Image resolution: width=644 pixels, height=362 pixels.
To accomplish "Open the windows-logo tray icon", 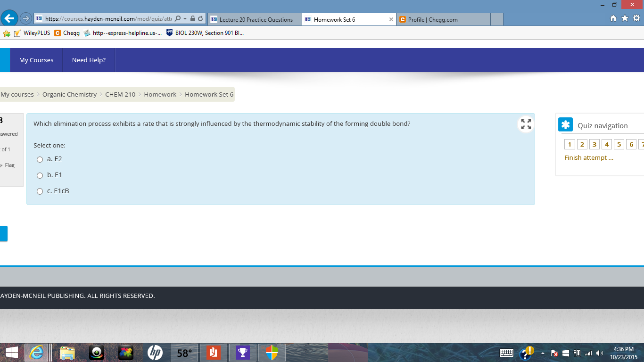I will coord(566,353).
